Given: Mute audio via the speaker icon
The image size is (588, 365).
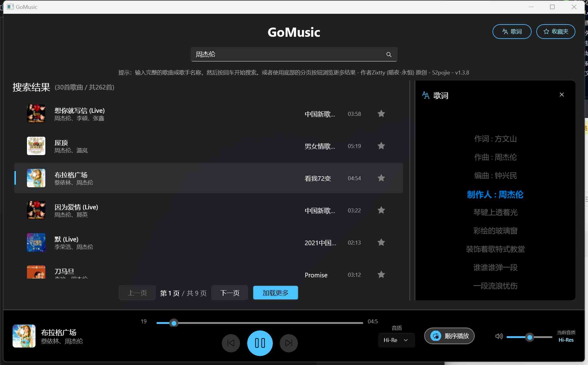Looking at the screenshot, I should (499, 336).
